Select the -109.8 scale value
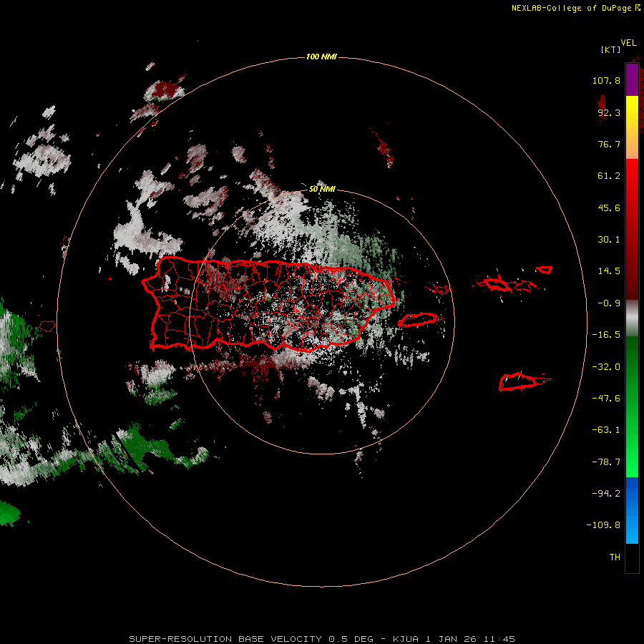 (x=603, y=525)
